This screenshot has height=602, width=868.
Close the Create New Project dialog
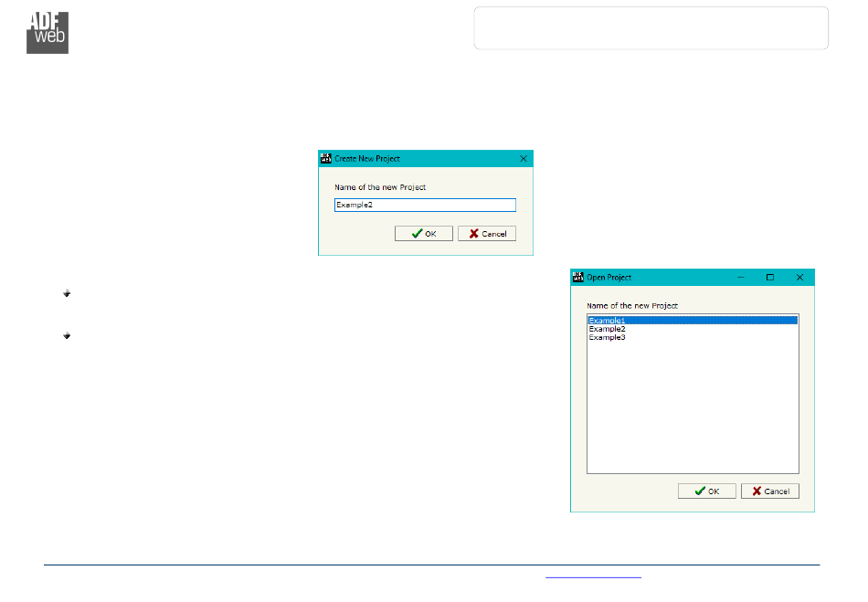coord(524,159)
